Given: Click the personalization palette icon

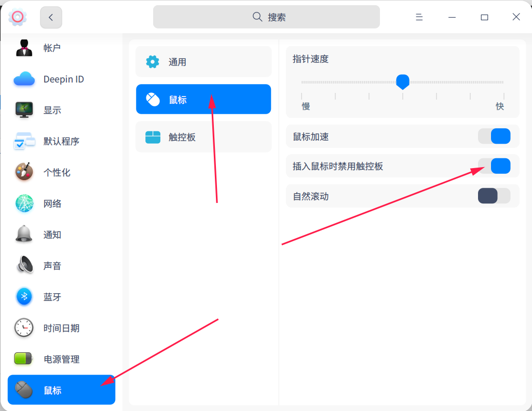Looking at the screenshot, I should click(x=24, y=172).
